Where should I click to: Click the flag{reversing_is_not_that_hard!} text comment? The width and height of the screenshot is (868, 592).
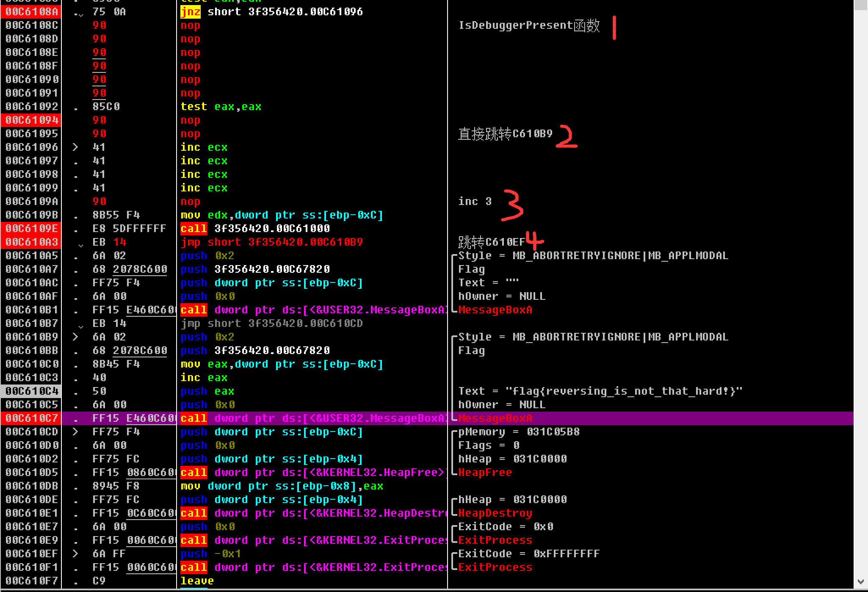pyautogui.click(x=623, y=391)
